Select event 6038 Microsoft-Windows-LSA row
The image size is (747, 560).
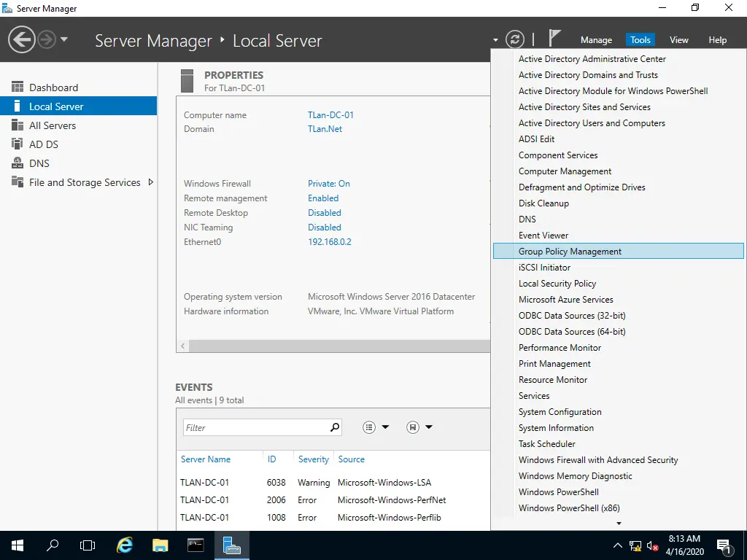coord(333,483)
